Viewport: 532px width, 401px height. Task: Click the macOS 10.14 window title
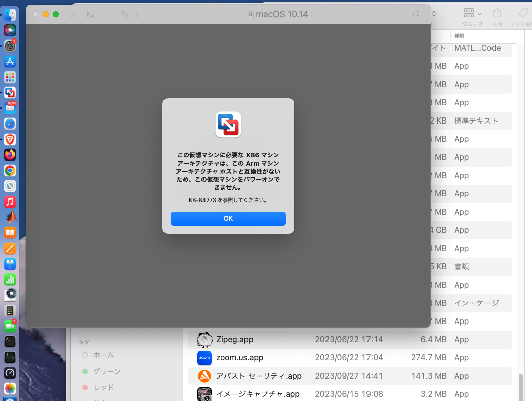pos(281,14)
